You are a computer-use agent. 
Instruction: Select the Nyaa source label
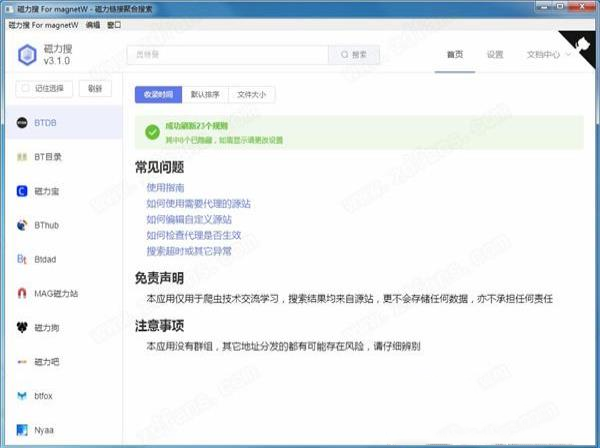[x=44, y=430]
